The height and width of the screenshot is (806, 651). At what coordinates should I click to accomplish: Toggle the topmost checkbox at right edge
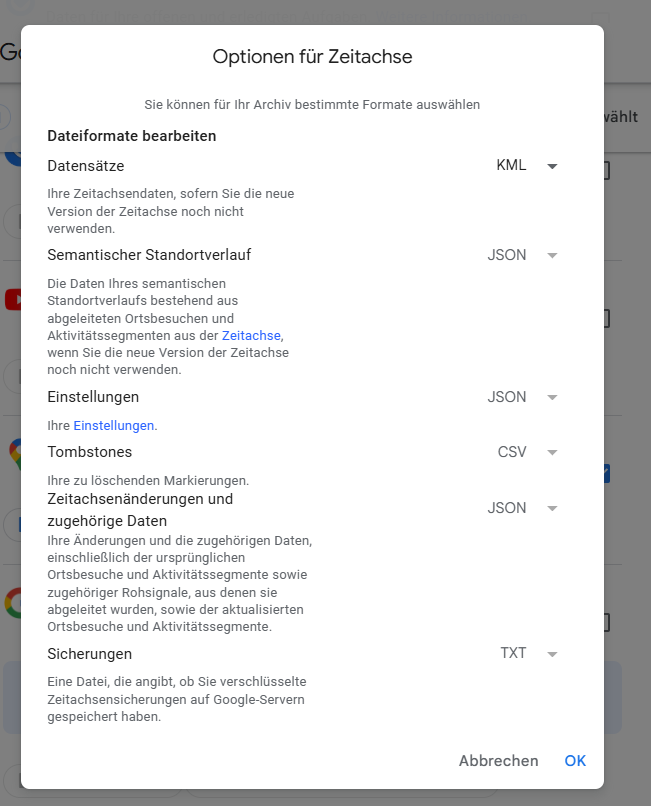[607, 170]
